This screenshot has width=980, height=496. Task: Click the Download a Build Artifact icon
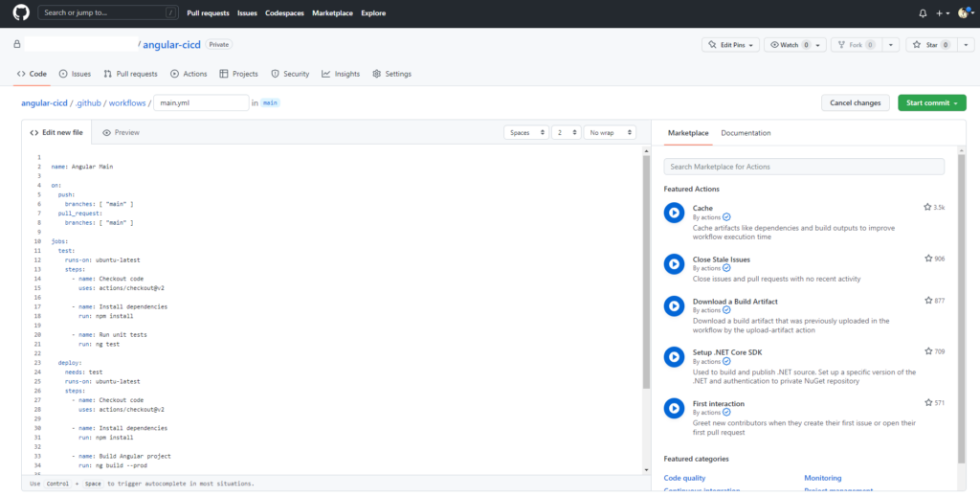click(674, 305)
